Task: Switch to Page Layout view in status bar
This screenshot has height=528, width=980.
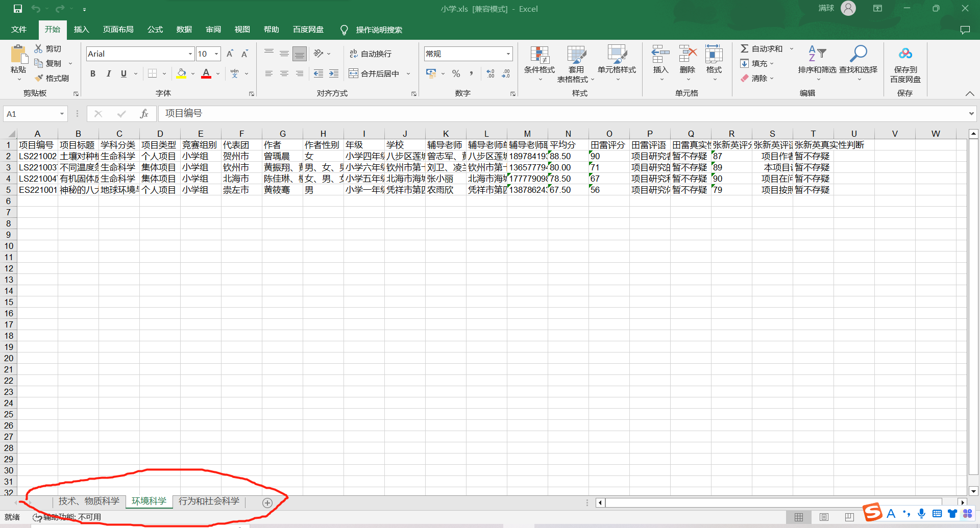Action: tap(824, 517)
